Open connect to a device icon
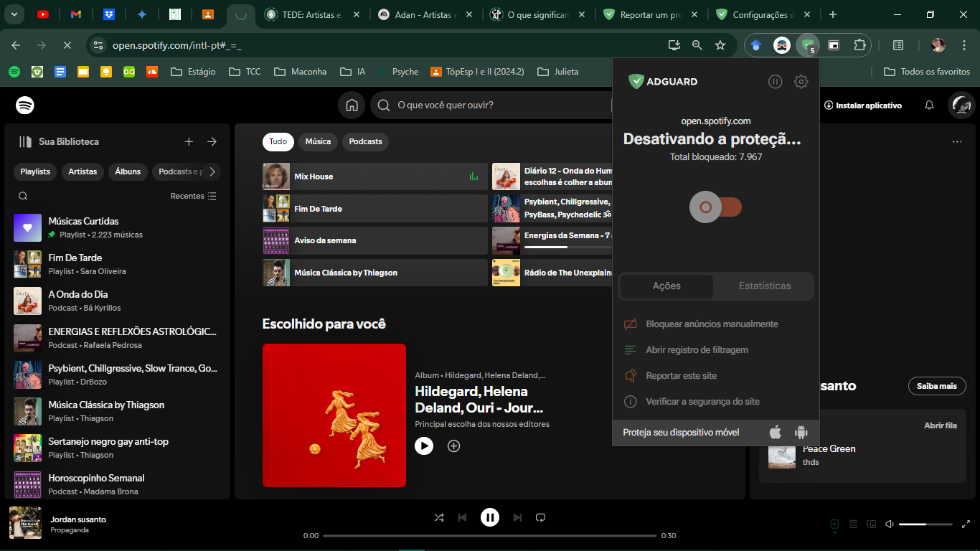This screenshot has height=551, width=980. [x=871, y=524]
